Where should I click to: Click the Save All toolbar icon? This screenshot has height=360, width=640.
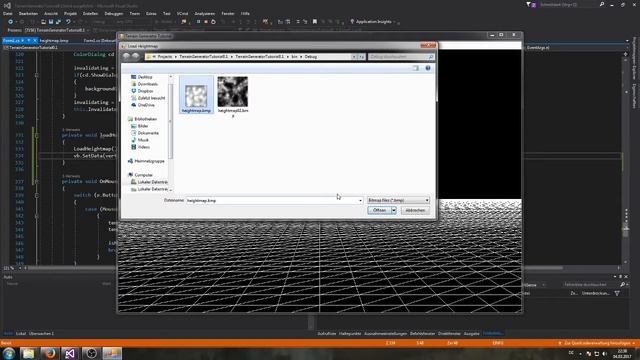pos(58,22)
